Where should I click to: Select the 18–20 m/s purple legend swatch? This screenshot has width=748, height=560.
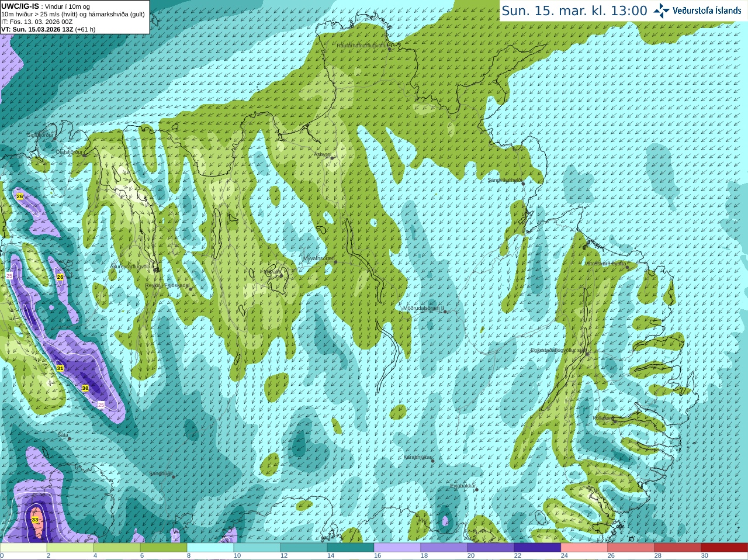[x=444, y=548]
